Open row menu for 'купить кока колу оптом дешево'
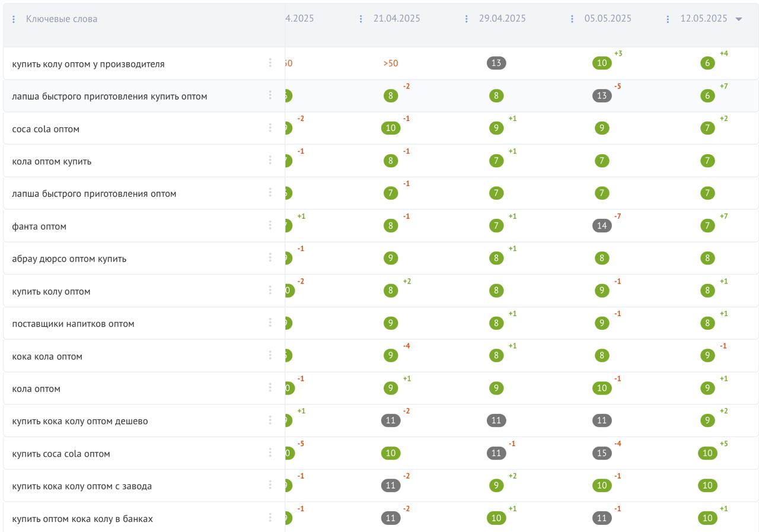 click(270, 420)
